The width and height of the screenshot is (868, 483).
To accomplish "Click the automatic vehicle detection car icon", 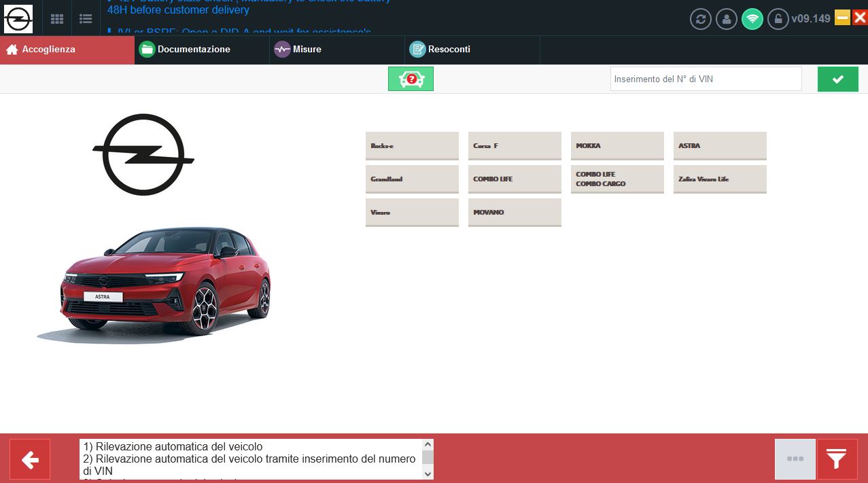I will [411, 79].
